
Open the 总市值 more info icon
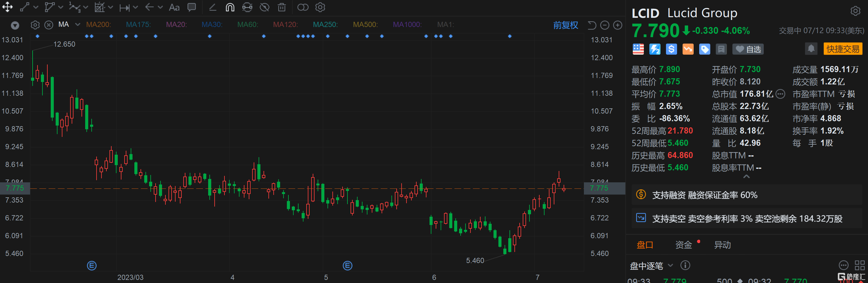780,94
